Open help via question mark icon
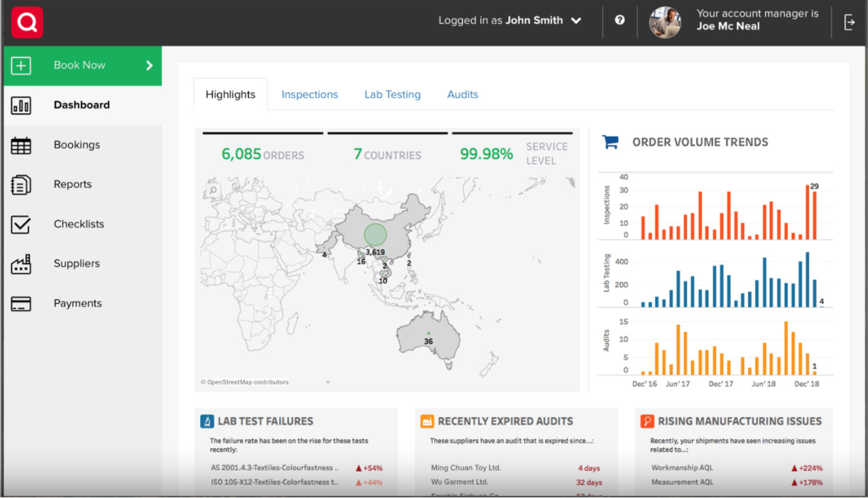The image size is (868, 498). pos(619,21)
